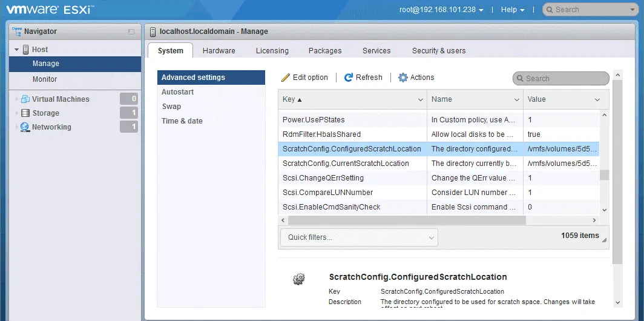Click the Networking globe icon
Viewport: 644px width, 321px height.
pyautogui.click(x=25, y=127)
